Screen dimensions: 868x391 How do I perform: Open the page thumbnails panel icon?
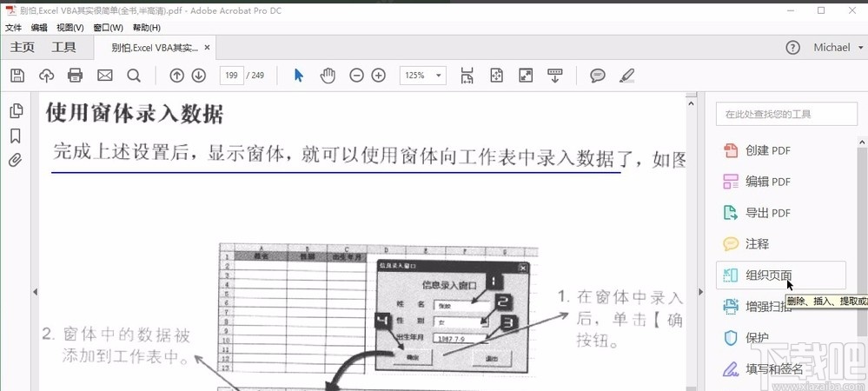17,110
